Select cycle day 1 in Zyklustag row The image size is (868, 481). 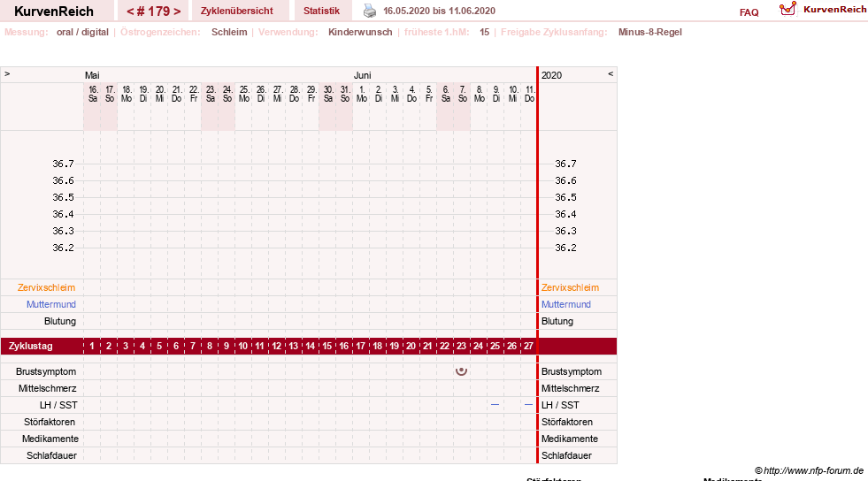point(92,346)
